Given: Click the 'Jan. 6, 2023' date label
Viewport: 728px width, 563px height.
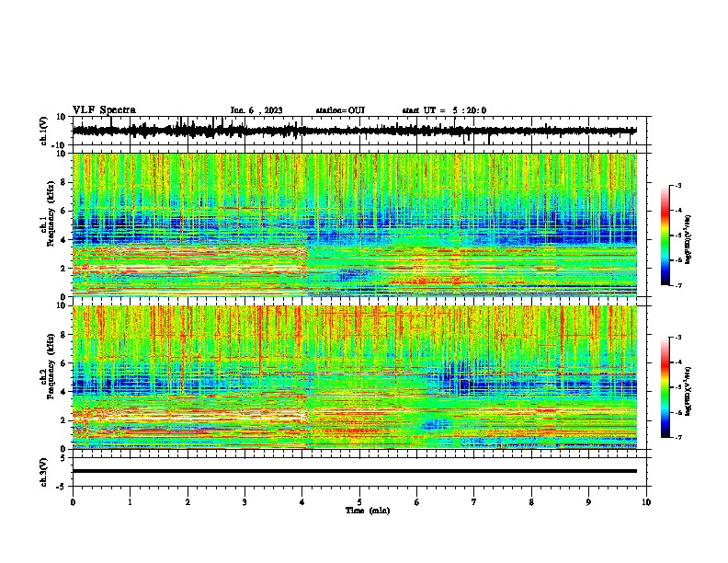Looking at the screenshot, I should (x=256, y=110).
